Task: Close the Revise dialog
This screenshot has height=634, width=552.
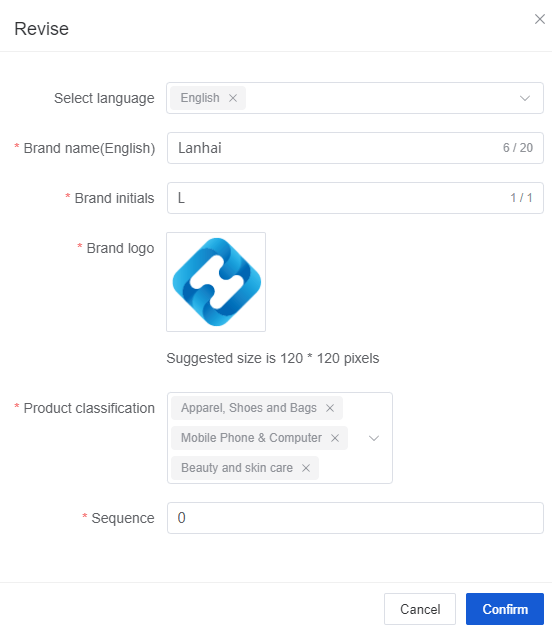Action: [x=540, y=19]
